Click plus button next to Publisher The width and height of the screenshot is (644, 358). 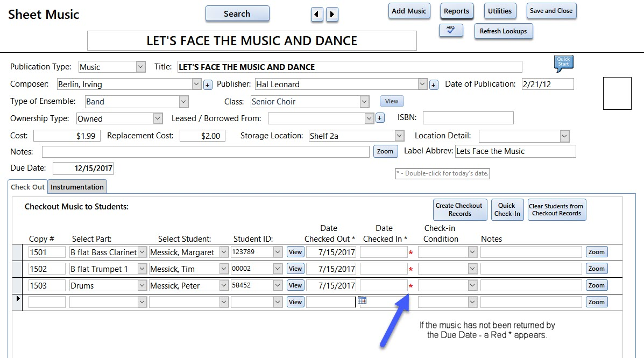pos(434,85)
